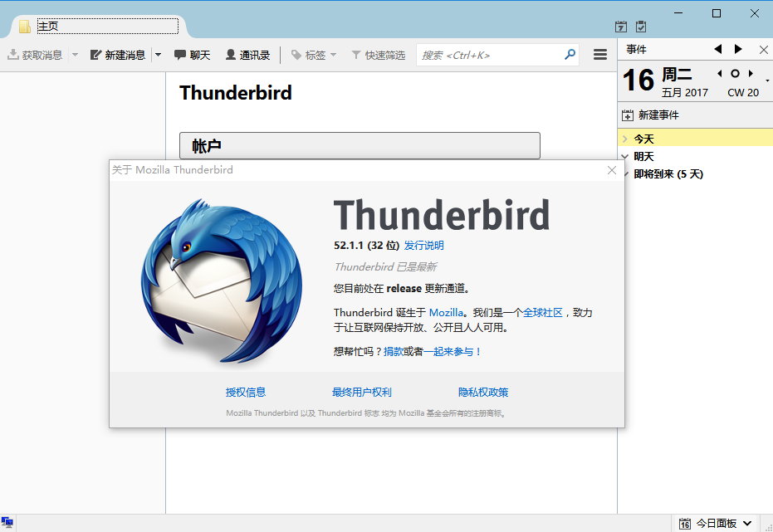
Task: Close the About Mozilla Thunderbird dialog
Action: click(612, 170)
